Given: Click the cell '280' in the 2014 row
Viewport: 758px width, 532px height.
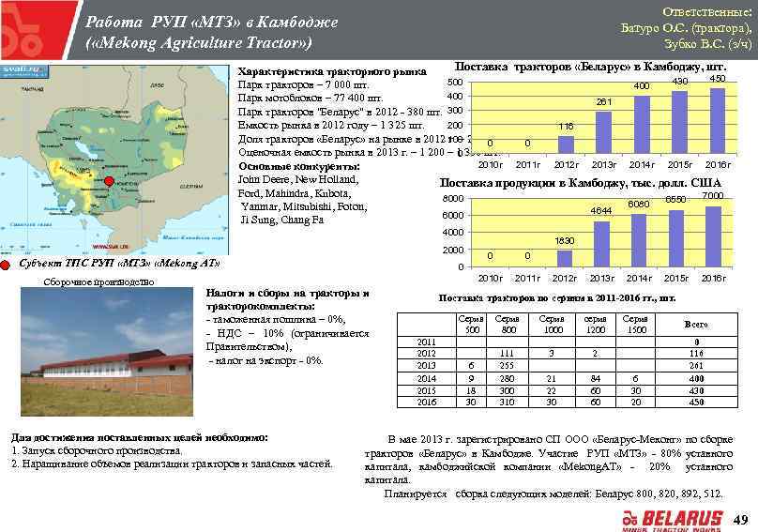Looking at the screenshot, I should click(508, 379).
